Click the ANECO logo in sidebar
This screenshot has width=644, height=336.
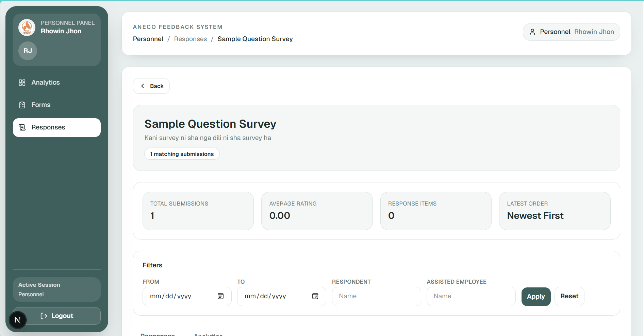27,28
